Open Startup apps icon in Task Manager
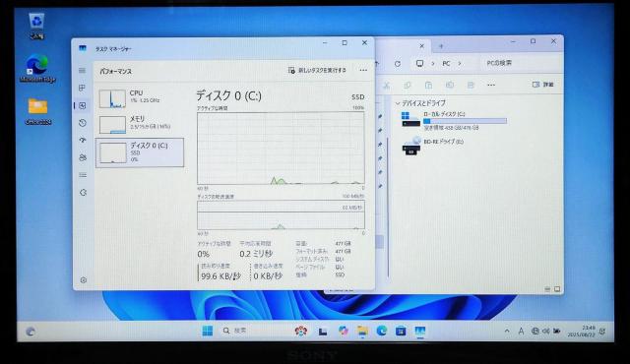Viewport: 630px width, 364px height. point(83,140)
